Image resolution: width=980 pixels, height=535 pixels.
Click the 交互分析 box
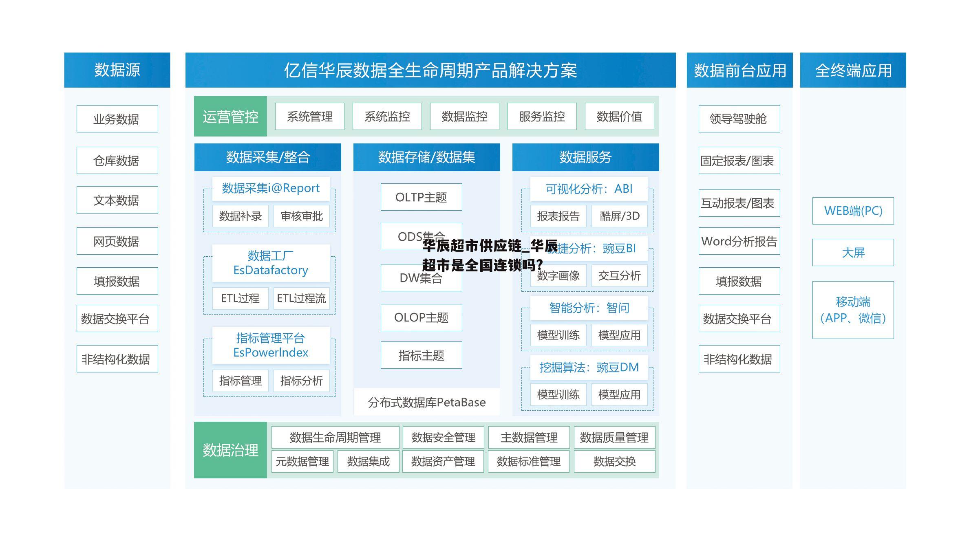pos(620,275)
